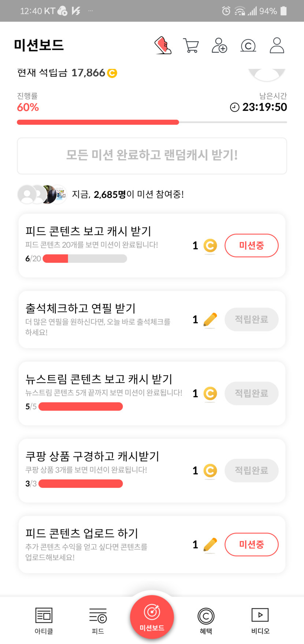This screenshot has height=644, width=304.
Task: Tap the red sneaker icon in header
Action: (x=163, y=45)
